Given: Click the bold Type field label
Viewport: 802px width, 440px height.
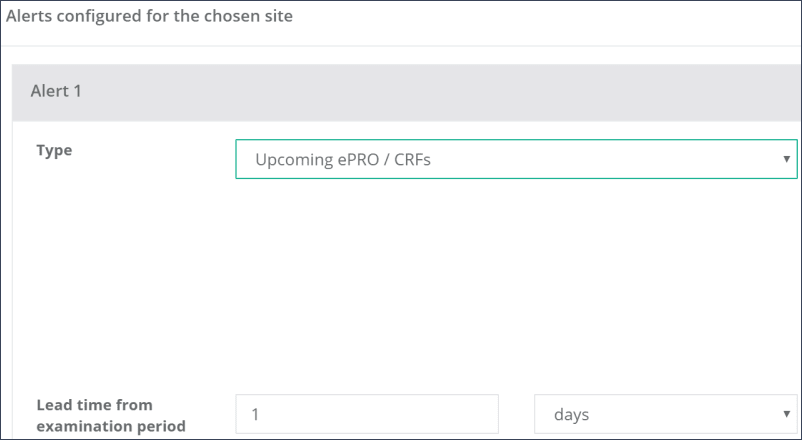Looking at the screenshot, I should 54,150.
